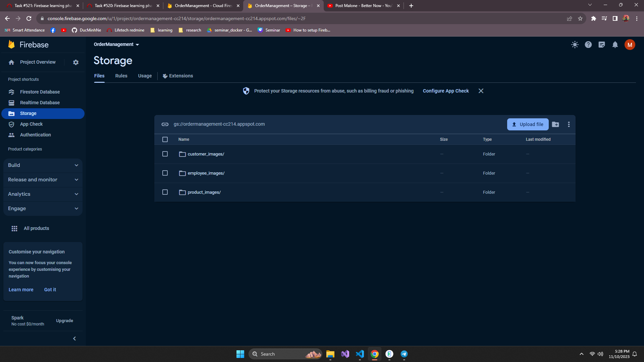Dismiss the App Check banner
The width and height of the screenshot is (644, 362).
(481, 91)
